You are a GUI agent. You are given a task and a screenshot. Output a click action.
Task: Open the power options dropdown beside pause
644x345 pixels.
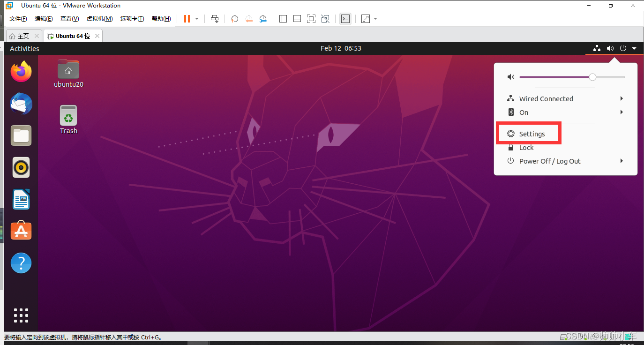click(x=197, y=19)
